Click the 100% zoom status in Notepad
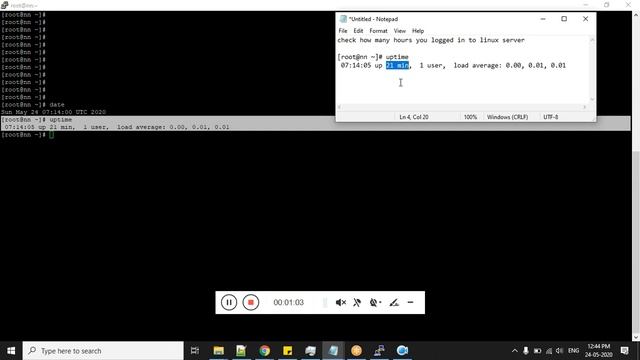The width and height of the screenshot is (640, 360). [x=470, y=117]
